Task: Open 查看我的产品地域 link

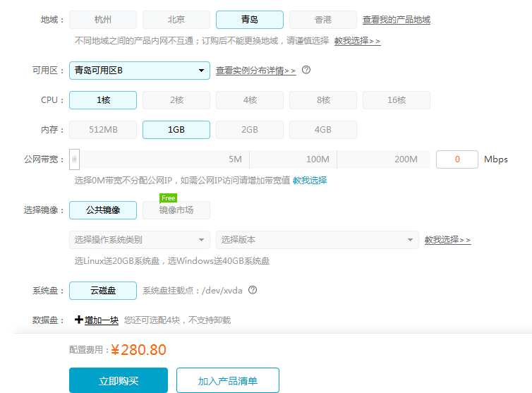Action: (x=397, y=20)
